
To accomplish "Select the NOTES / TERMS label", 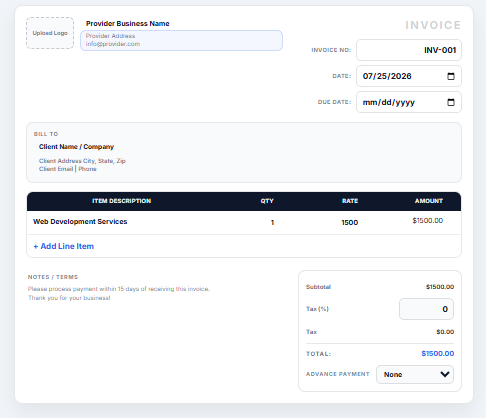I will coord(53,277).
